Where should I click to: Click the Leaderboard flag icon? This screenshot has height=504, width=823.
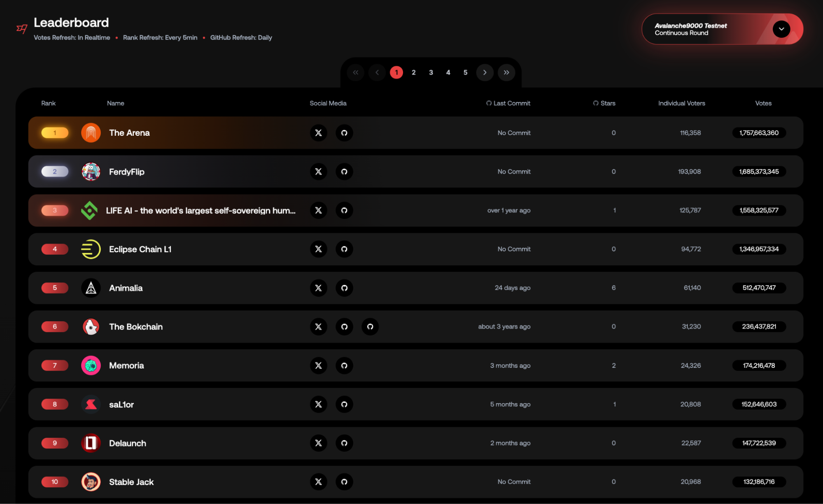22,29
